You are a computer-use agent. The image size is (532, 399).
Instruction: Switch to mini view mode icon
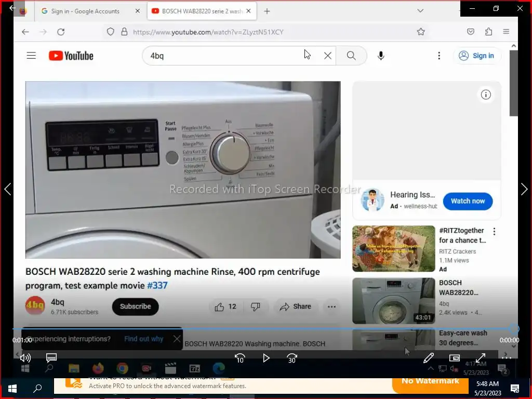pos(454,357)
